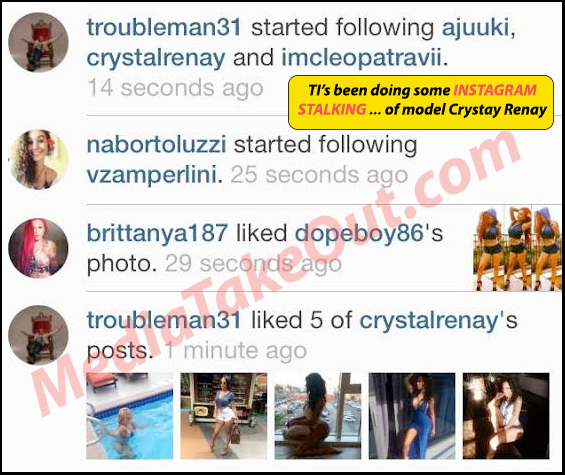View dopeboy86's profile link

click(x=359, y=234)
